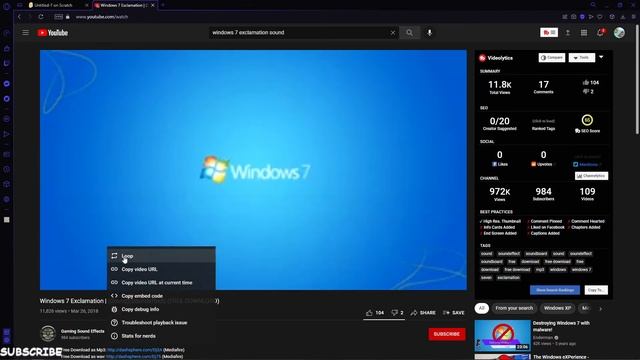Image resolution: width=640 pixels, height=360 pixels.
Task: Click the Copy To button under tags
Action: pos(596,290)
